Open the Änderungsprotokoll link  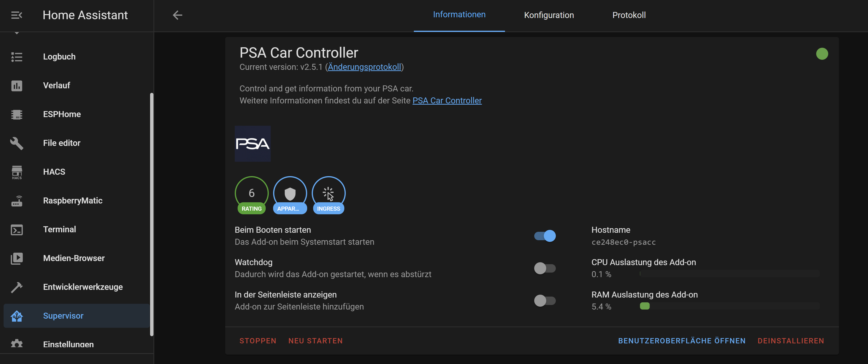click(364, 67)
